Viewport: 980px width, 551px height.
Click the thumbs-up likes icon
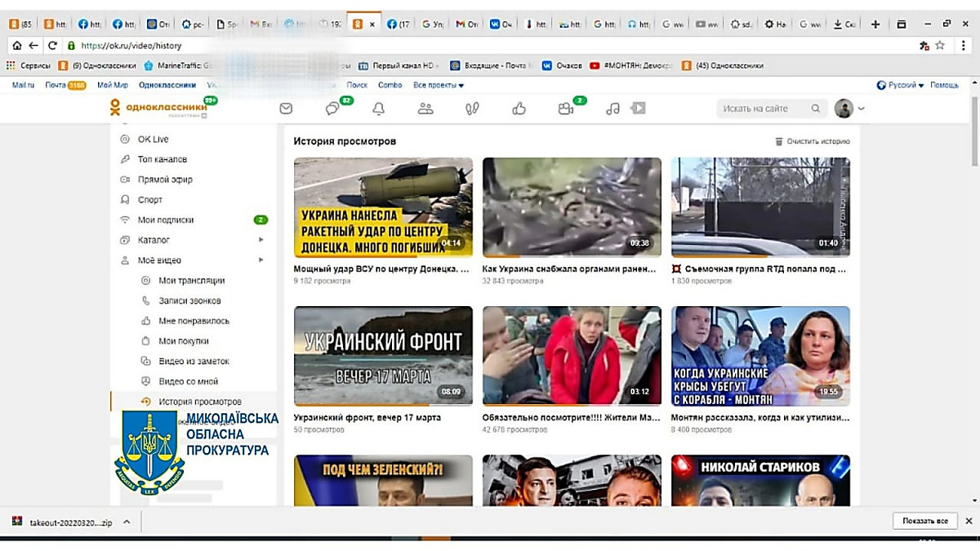click(519, 109)
